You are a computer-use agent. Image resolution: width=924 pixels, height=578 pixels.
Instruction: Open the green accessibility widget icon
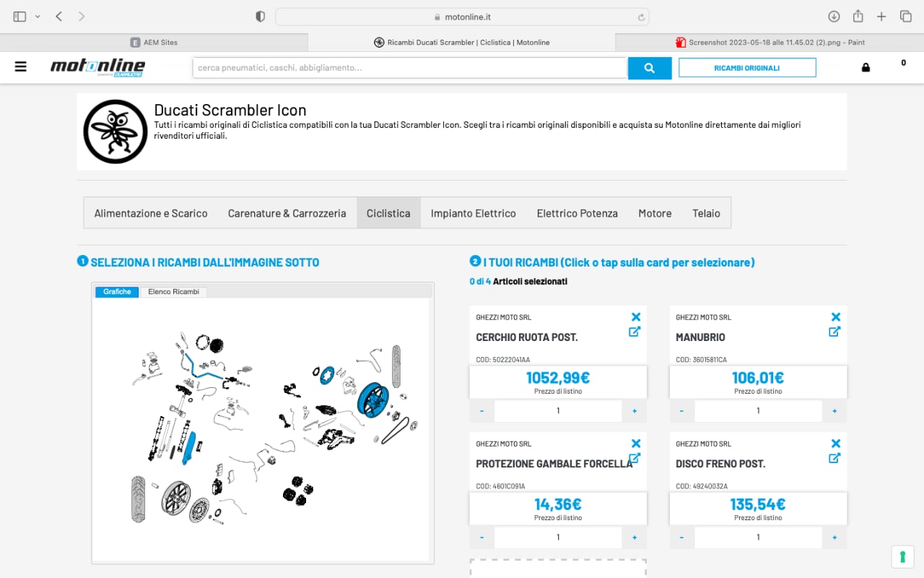click(x=902, y=556)
